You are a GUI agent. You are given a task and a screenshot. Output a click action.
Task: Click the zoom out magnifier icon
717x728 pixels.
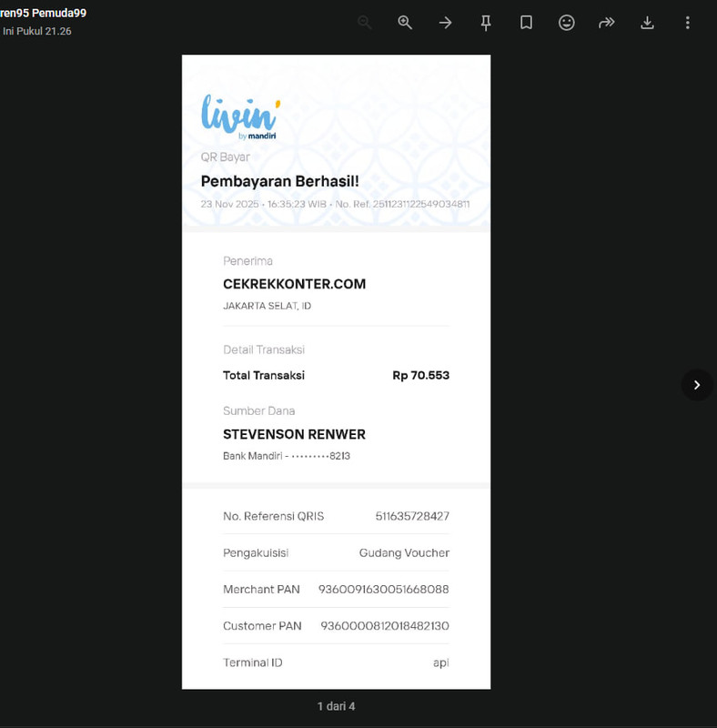tap(365, 22)
